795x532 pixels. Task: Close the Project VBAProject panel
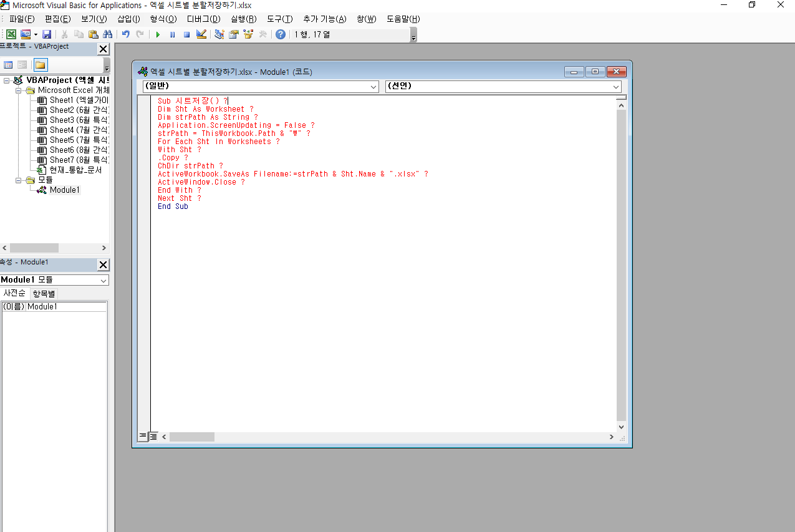104,49
